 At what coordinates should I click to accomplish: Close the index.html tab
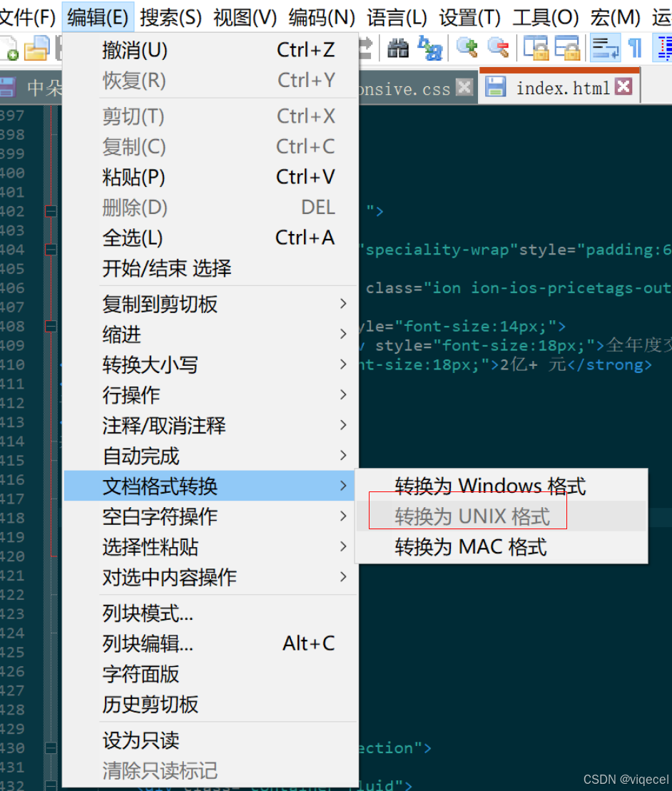tap(623, 87)
